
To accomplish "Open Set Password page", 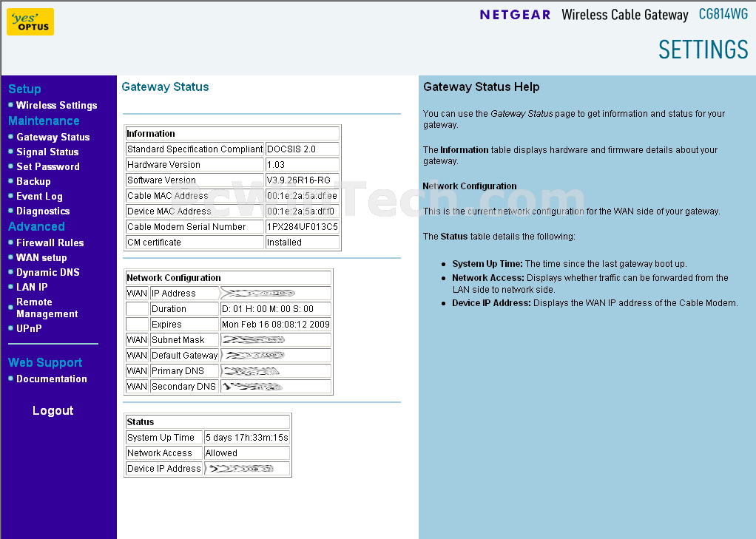I will [x=48, y=166].
